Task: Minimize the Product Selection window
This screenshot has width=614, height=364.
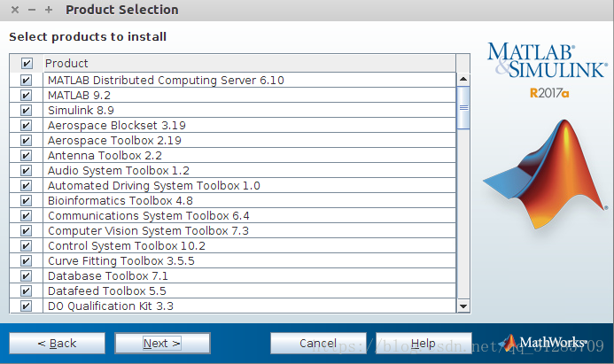Action: (x=32, y=10)
